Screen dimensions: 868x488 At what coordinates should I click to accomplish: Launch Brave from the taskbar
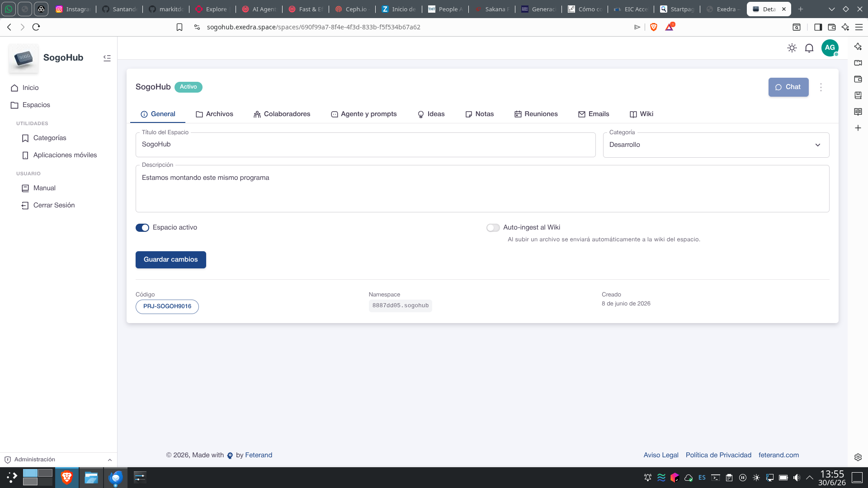click(67, 478)
